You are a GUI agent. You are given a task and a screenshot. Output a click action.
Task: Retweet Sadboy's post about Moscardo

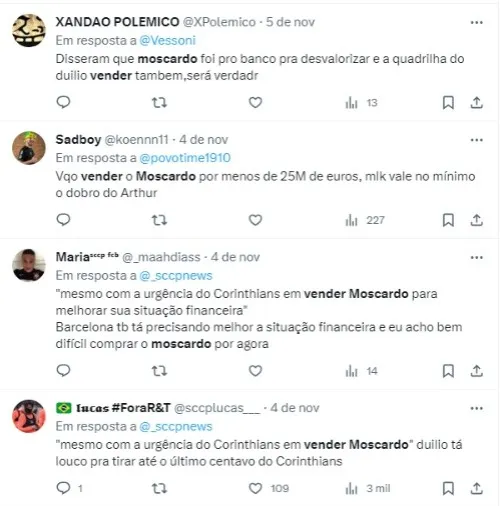(x=159, y=220)
